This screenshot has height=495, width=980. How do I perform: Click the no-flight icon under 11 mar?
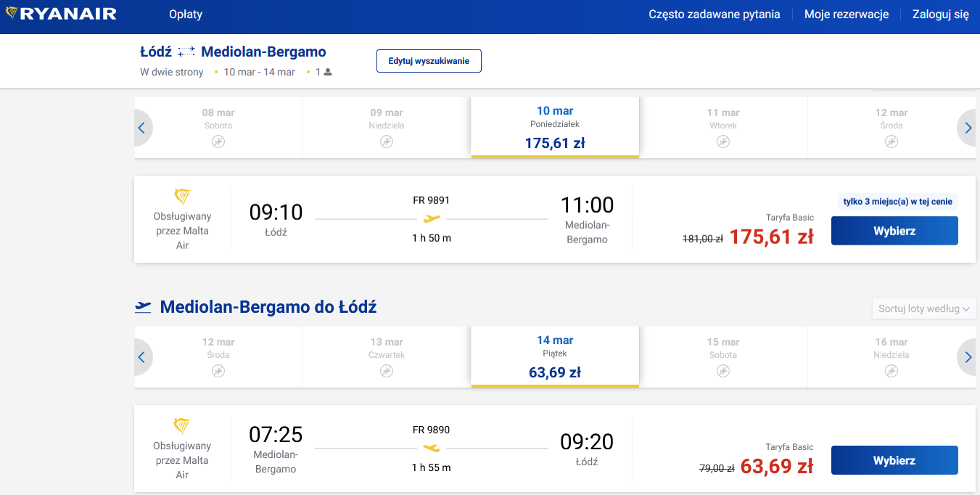[x=723, y=142]
